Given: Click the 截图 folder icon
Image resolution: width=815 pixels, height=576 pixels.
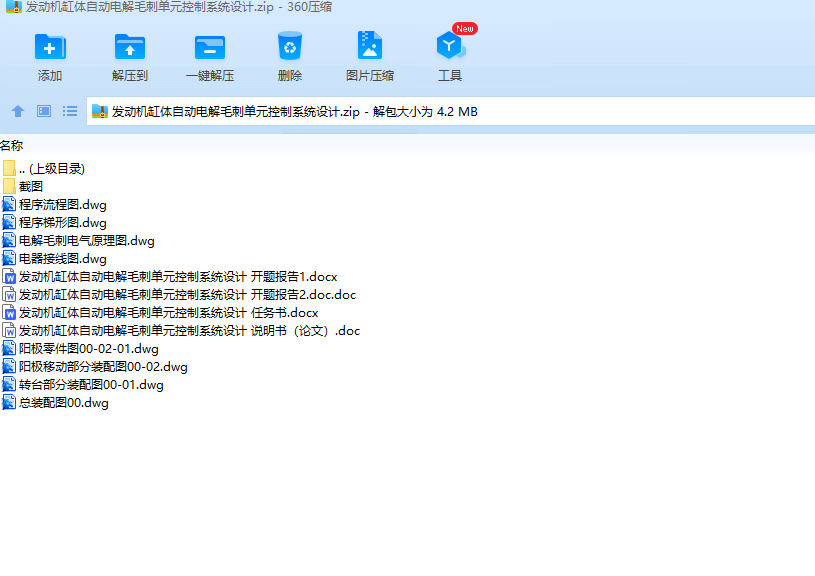Looking at the screenshot, I should coord(9,186).
